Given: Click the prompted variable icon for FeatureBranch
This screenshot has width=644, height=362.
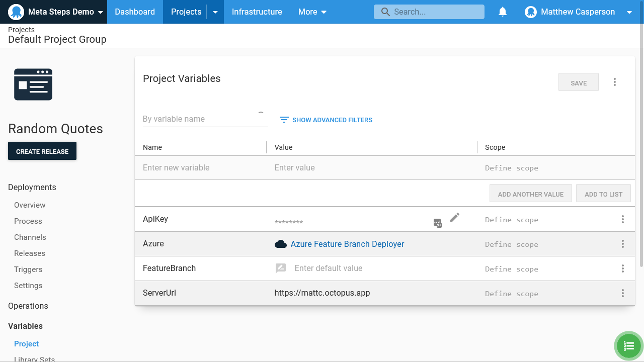Looking at the screenshot, I should pyautogui.click(x=281, y=268).
